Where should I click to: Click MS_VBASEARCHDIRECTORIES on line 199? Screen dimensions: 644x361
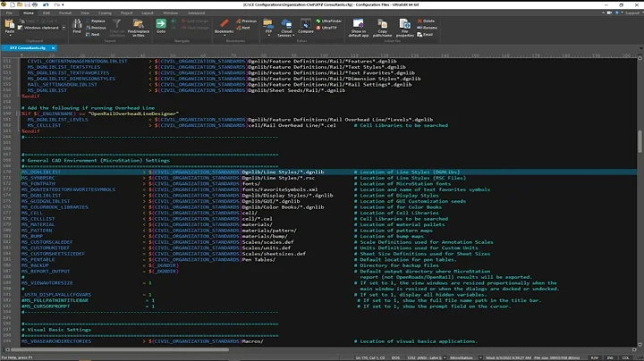click(56, 341)
